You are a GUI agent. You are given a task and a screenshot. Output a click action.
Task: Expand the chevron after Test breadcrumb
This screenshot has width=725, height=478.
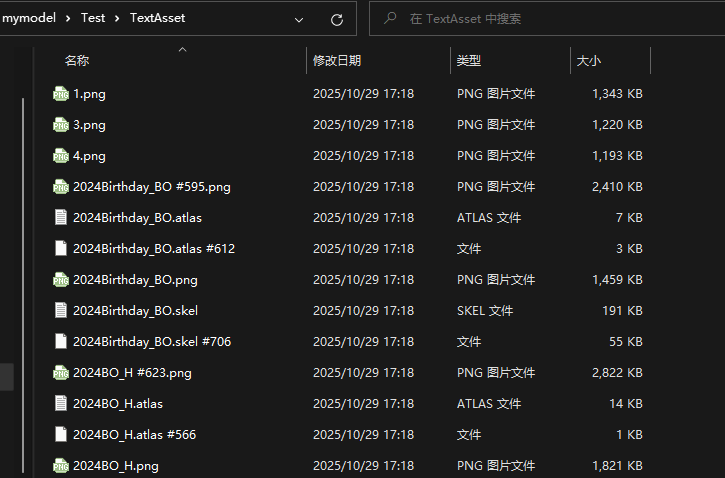117,18
